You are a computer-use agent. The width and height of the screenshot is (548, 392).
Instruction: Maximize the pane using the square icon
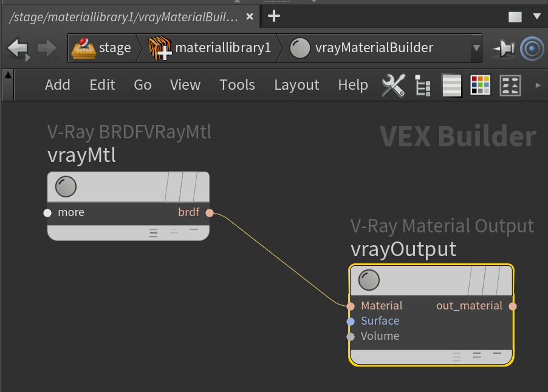coord(515,17)
